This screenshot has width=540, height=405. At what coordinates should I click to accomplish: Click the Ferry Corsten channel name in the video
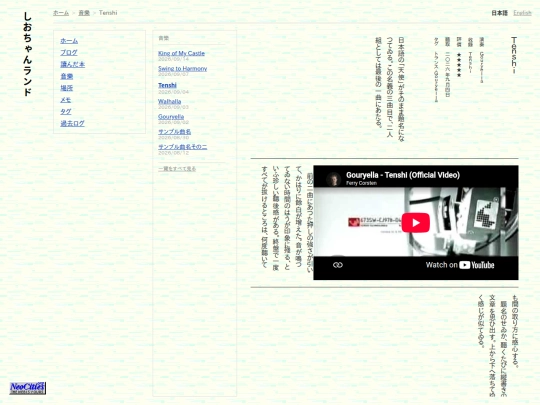pyautogui.click(x=361, y=183)
